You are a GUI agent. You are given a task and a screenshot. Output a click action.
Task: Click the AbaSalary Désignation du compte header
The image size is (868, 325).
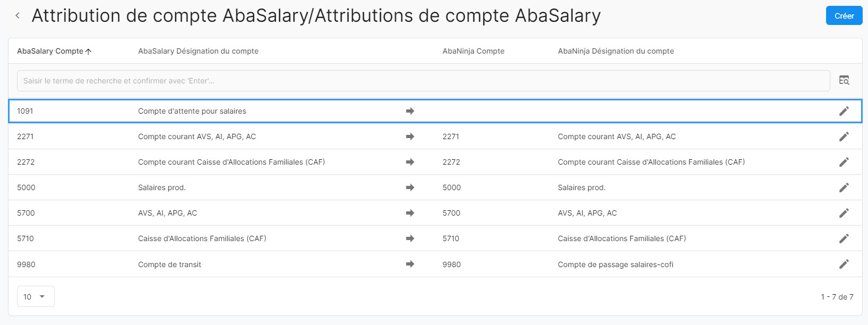click(x=198, y=51)
